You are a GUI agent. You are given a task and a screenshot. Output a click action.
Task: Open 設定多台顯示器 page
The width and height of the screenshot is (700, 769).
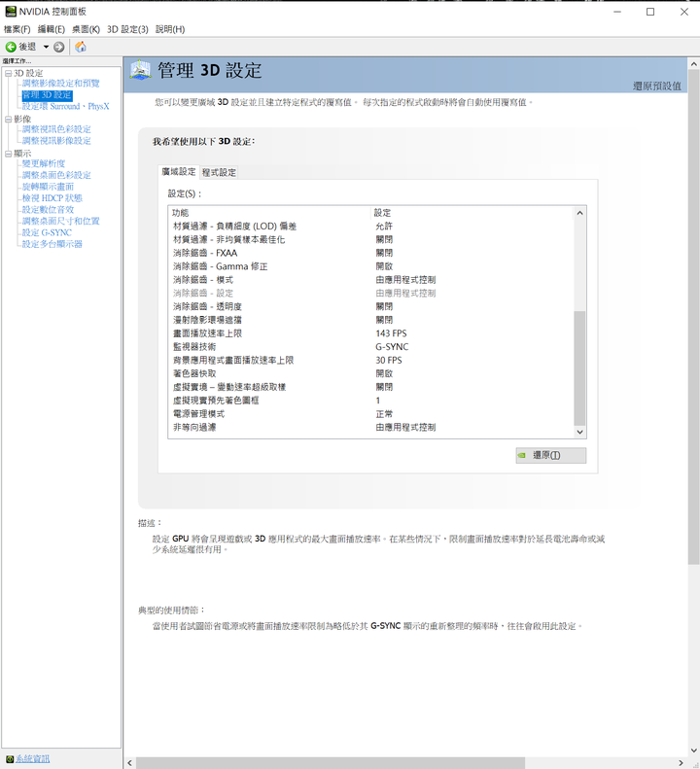click(52, 244)
